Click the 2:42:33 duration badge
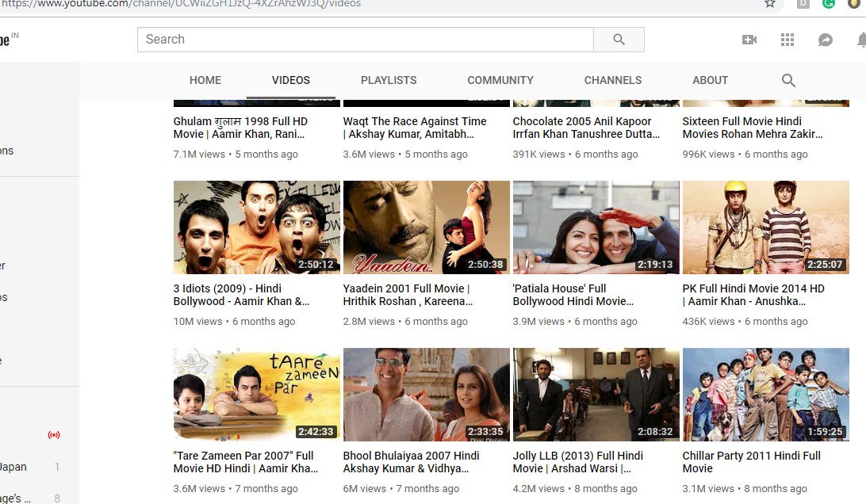This screenshot has height=504, width=866. (x=316, y=432)
